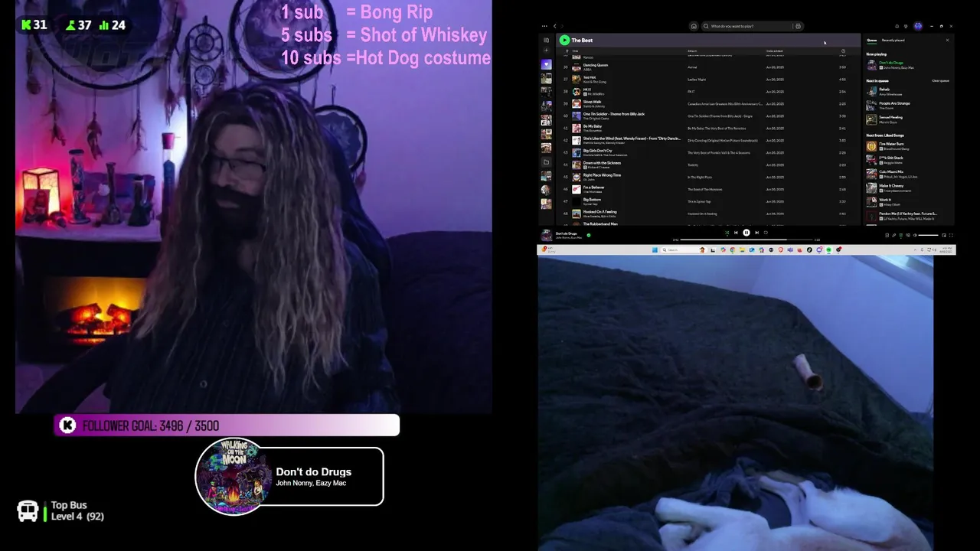Select I'm a Believer track row
Image resolution: width=980 pixels, height=551 pixels.
[704, 189]
